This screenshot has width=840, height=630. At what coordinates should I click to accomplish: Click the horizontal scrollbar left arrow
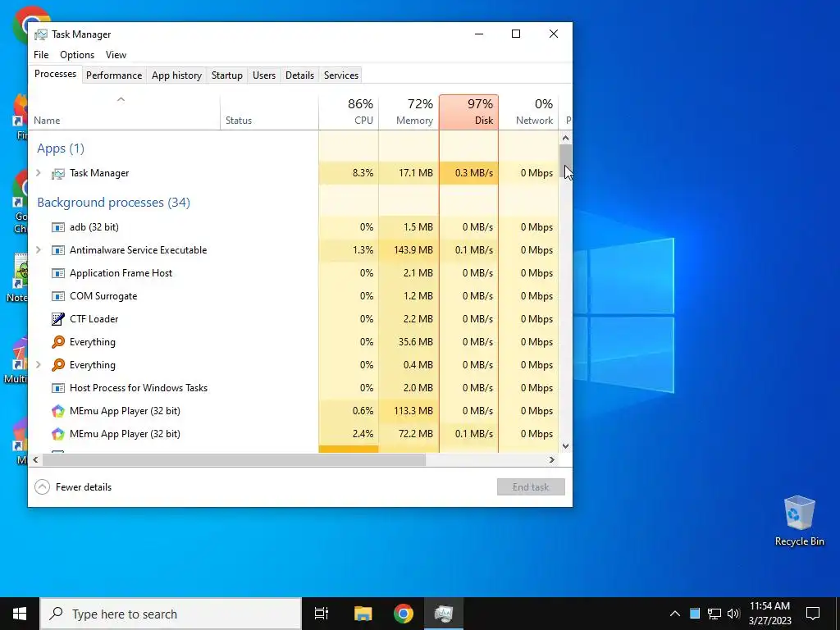[35, 459]
